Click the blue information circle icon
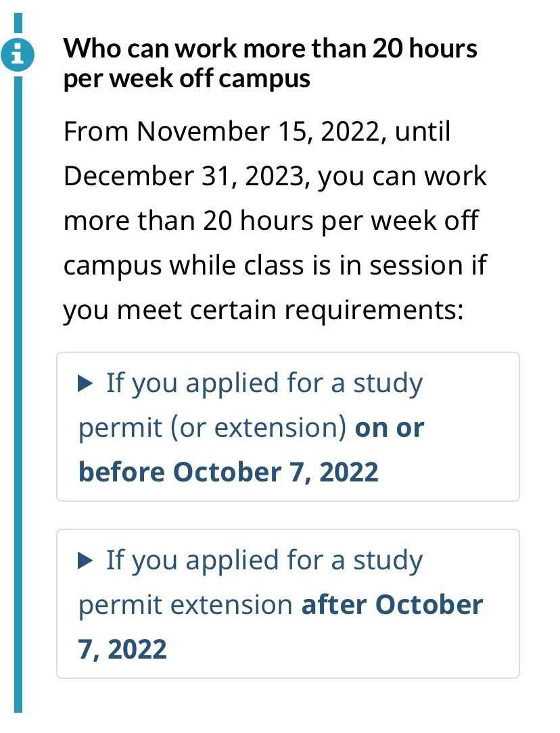560x733 pixels. [x=18, y=54]
